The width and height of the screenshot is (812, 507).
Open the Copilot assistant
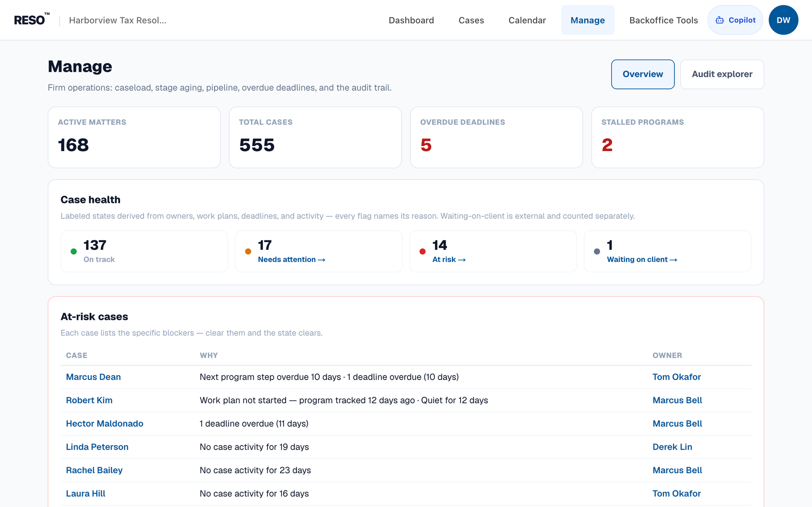[735, 20]
